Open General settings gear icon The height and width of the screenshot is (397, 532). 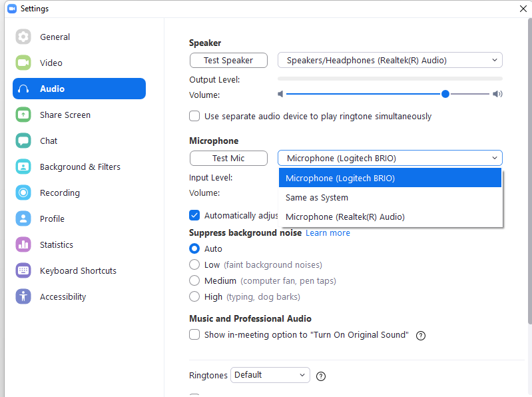tap(23, 37)
